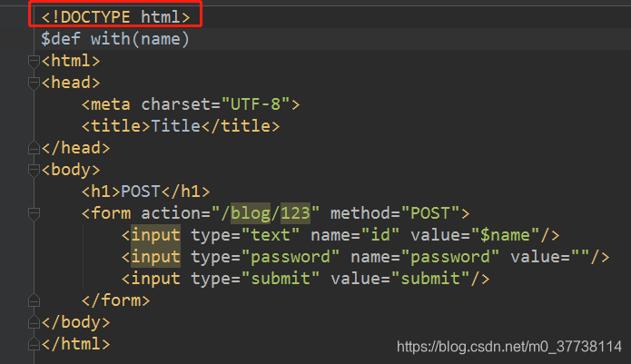Screen dimensions: 631x364
Task: Collapse the <html> opening tag fold marker
Action: click(34, 61)
